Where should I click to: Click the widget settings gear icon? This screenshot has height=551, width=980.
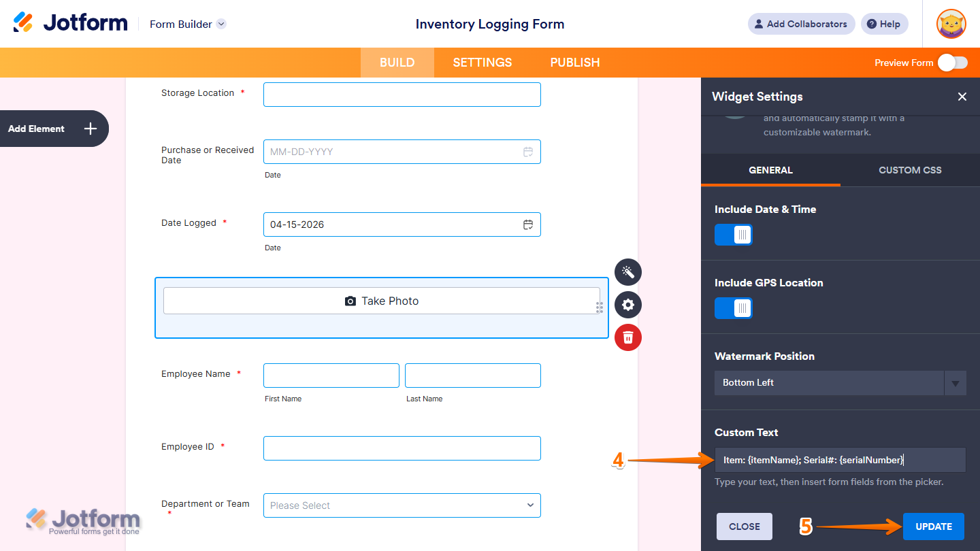pos(627,305)
